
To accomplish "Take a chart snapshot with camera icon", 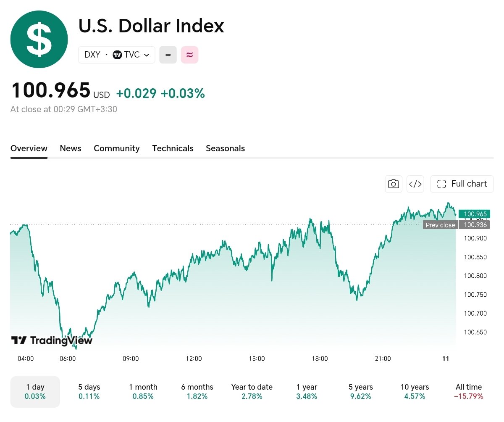I will click(x=394, y=184).
